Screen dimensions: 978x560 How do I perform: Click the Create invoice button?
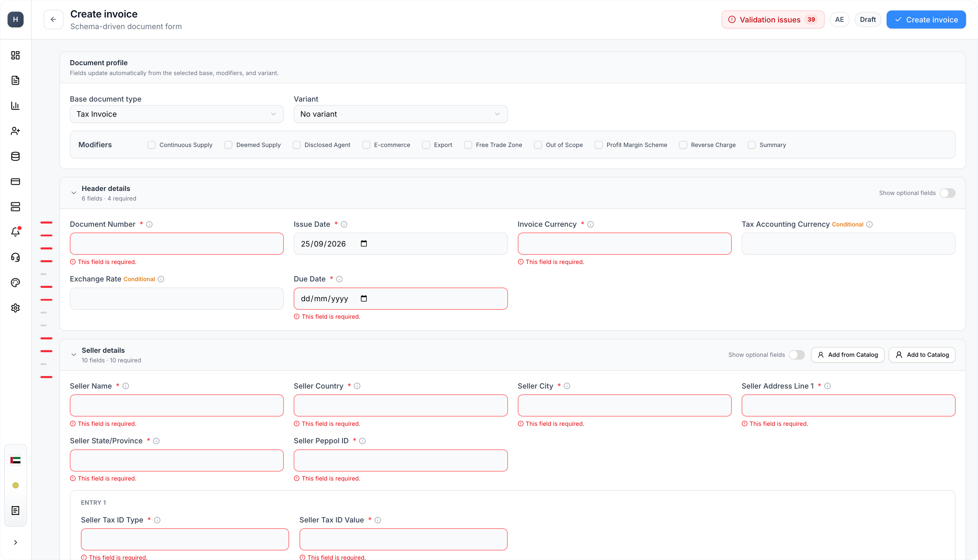click(926, 20)
